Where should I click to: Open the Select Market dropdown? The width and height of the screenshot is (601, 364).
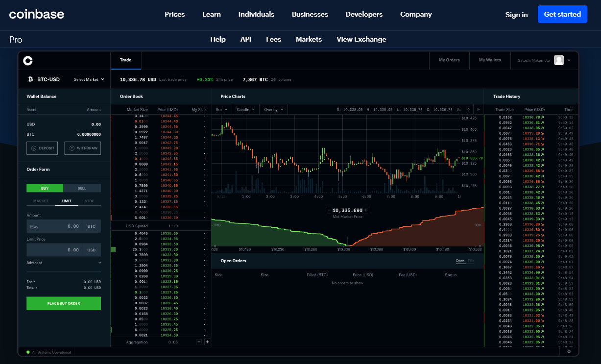tap(89, 79)
